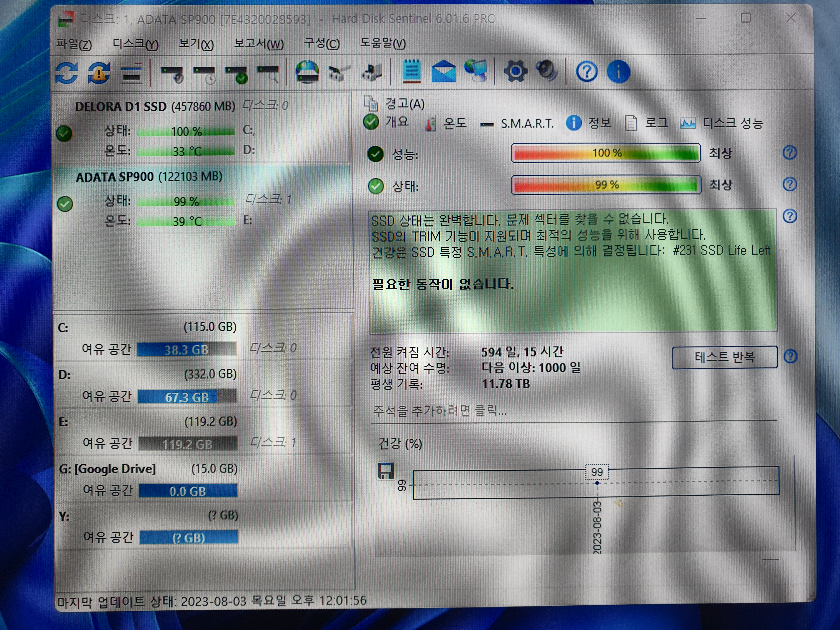Open the 도움말(V) menu
The image size is (840, 630).
[383, 43]
